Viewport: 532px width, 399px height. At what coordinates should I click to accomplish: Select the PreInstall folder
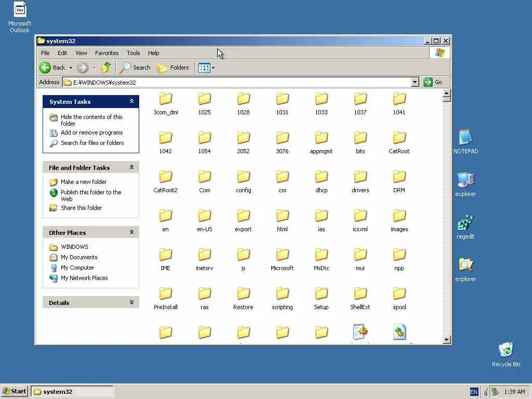point(166,299)
